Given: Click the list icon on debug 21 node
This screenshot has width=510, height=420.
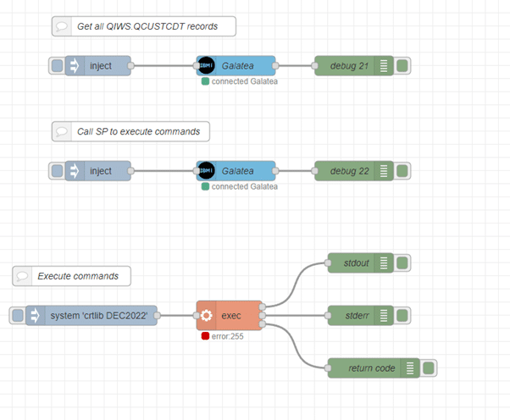Looking at the screenshot, I should (x=384, y=66).
